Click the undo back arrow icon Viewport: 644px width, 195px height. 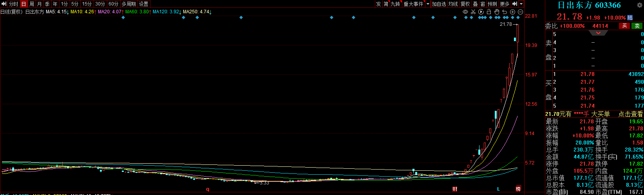tap(505, 12)
